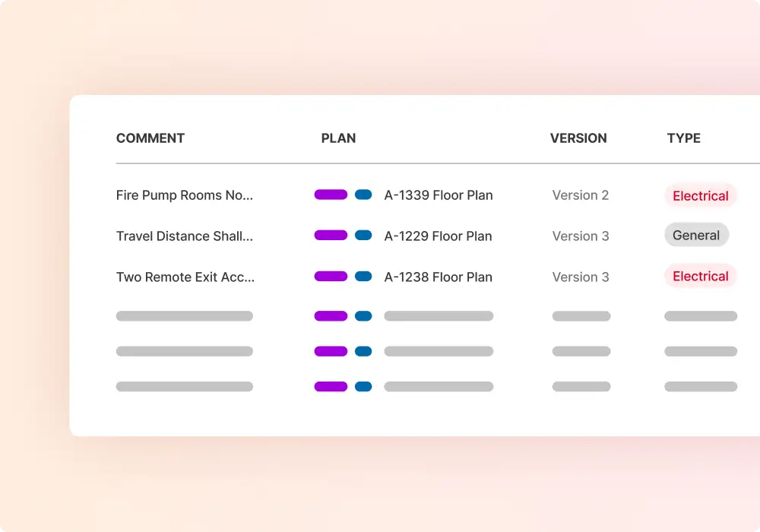This screenshot has width=760, height=532.
Task: Click blue pill beside A-1238 Floor Plan
Action: click(363, 277)
